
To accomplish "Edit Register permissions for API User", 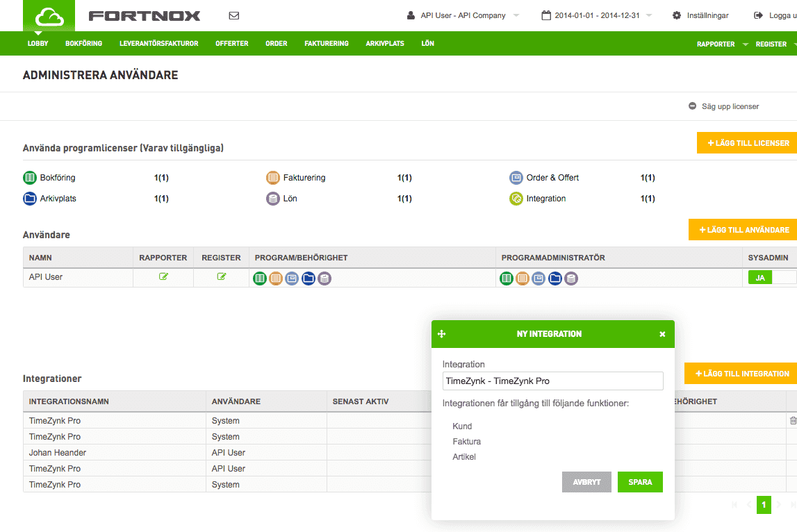I will pos(222,276).
